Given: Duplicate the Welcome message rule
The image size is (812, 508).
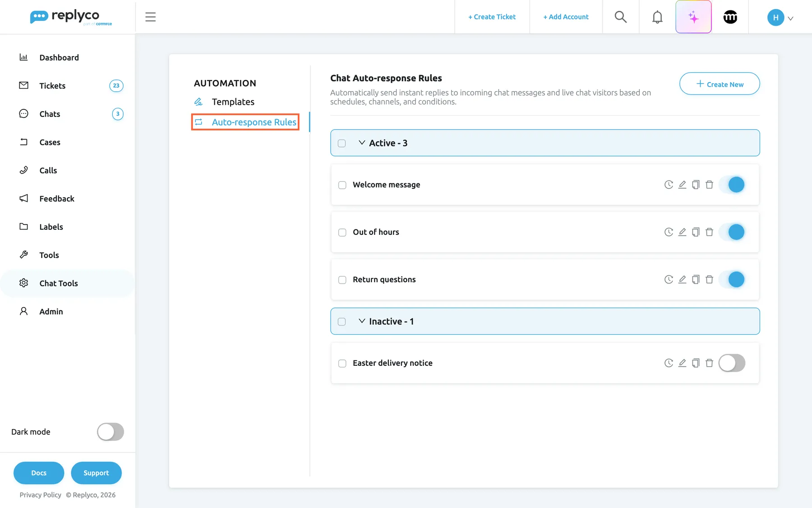Looking at the screenshot, I should click(696, 185).
